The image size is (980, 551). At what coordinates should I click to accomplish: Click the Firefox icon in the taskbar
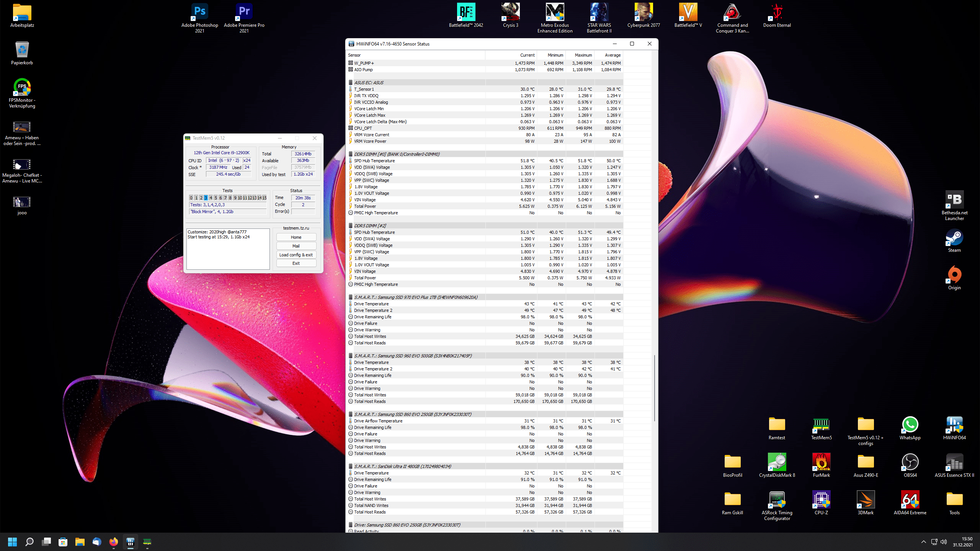(x=114, y=542)
